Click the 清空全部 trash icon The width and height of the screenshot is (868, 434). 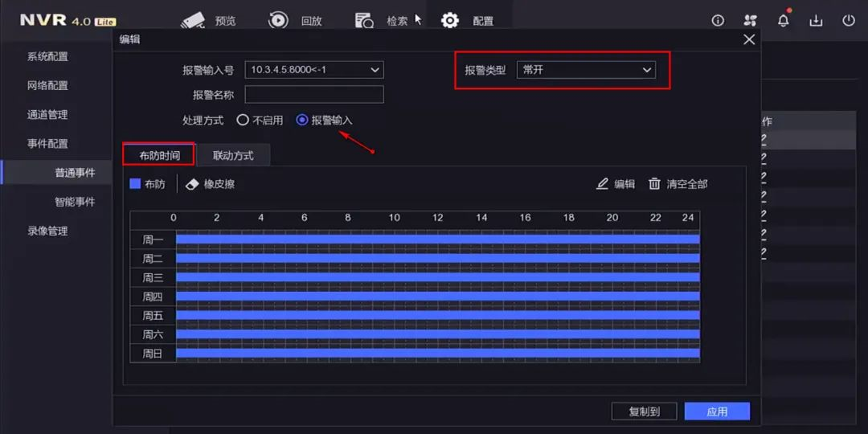655,184
